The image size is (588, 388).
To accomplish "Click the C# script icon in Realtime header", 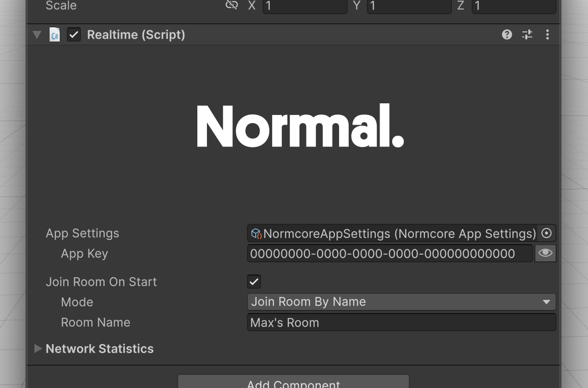I will (55, 35).
